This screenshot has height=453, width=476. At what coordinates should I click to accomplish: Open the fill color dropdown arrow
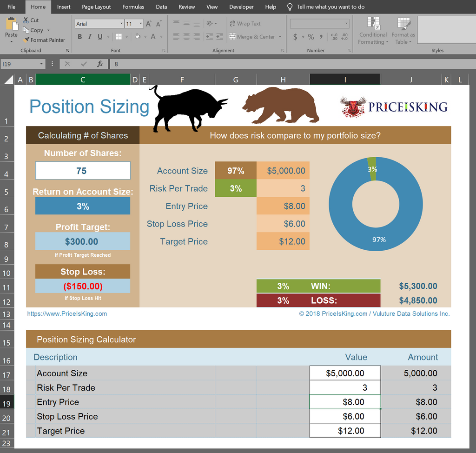coord(145,37)
